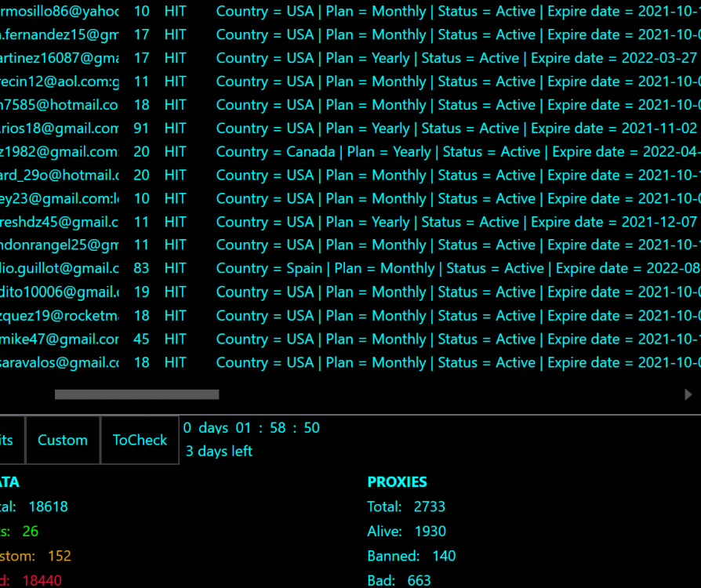Click the DATA section header

point(8,481)
